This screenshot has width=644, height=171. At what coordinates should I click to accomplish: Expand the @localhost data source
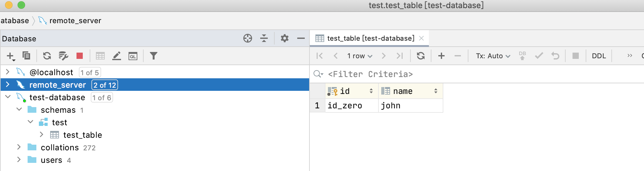(8, 72)
